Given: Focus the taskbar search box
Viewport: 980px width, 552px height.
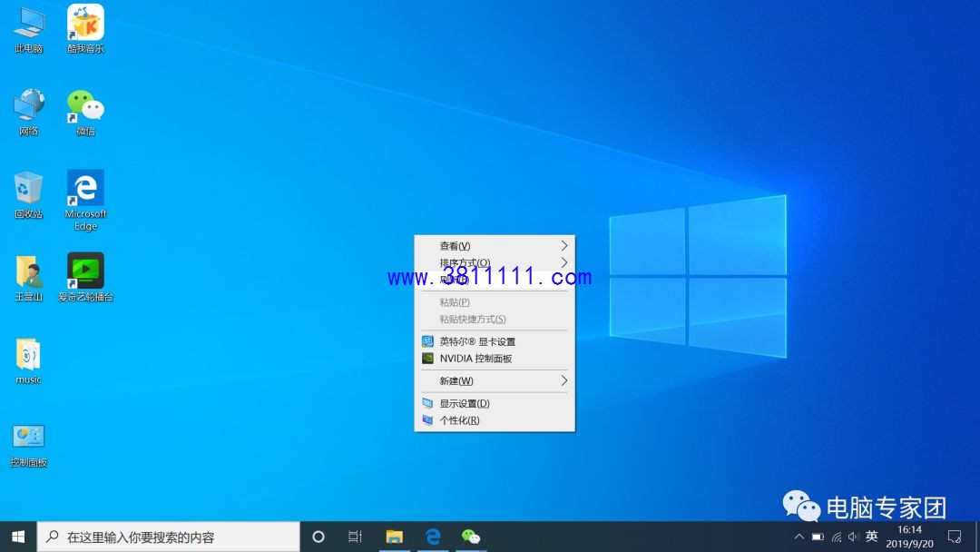Looking at the screenshot, I should [169, 537].
